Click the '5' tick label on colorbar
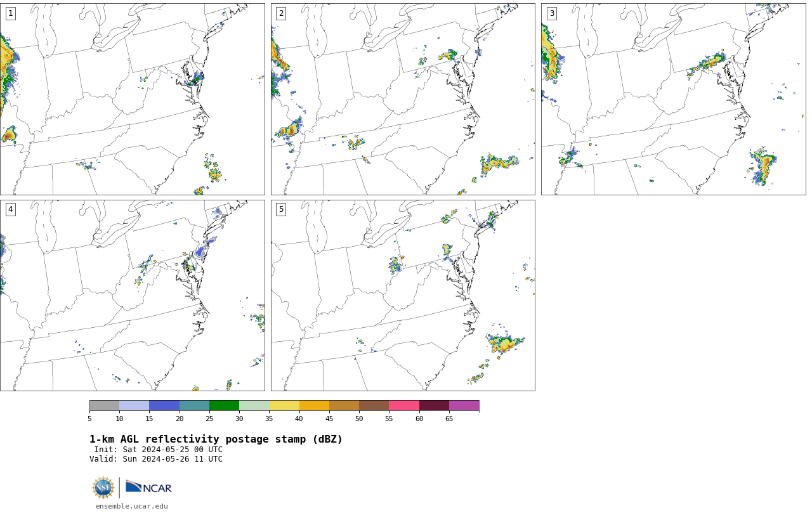812x513 pixels. coord(89,419)
